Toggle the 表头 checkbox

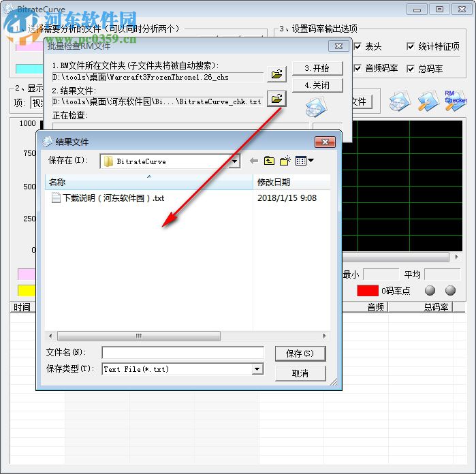pos(358,46)
